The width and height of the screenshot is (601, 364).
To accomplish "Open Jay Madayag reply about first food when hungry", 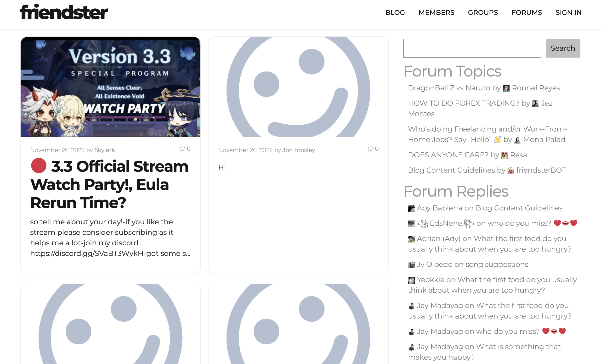I will click(490, 311).
